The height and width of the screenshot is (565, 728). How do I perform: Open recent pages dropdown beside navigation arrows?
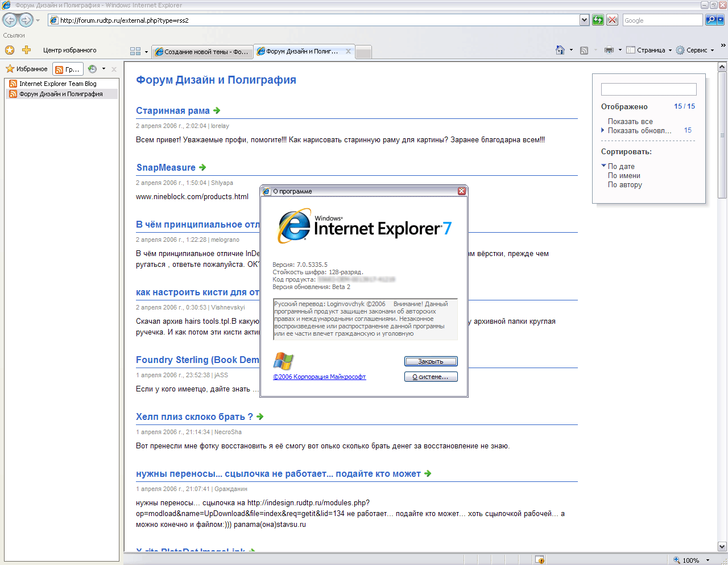38,20
